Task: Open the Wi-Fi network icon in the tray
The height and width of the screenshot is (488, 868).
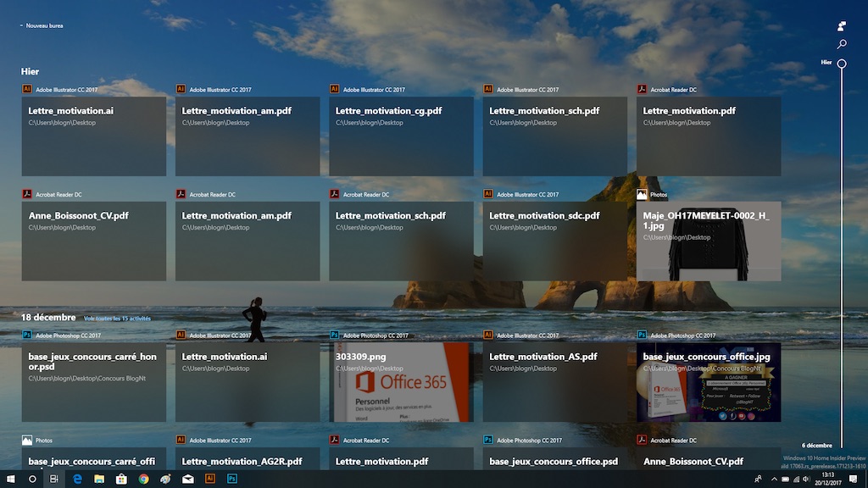Action: pos(796,480)
